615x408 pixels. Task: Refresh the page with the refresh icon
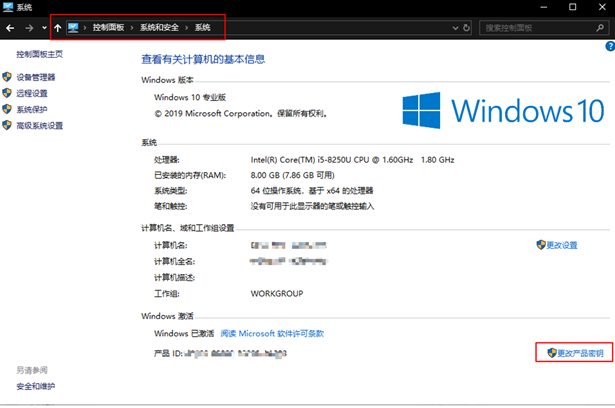click(x=466, y=28)
